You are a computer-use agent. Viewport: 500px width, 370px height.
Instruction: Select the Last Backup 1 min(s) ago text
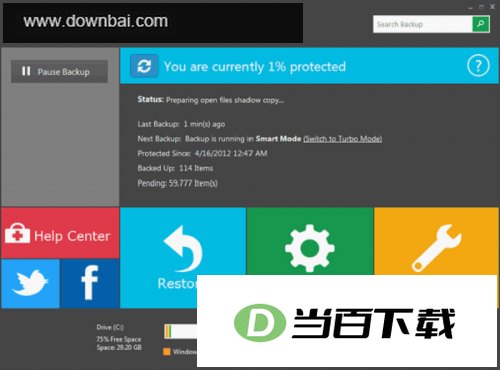point(181,124)
